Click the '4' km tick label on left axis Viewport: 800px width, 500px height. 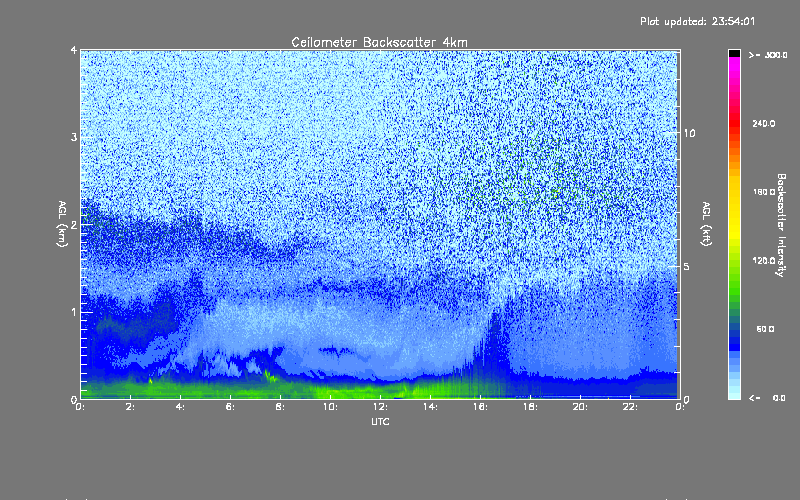[74, 50]
